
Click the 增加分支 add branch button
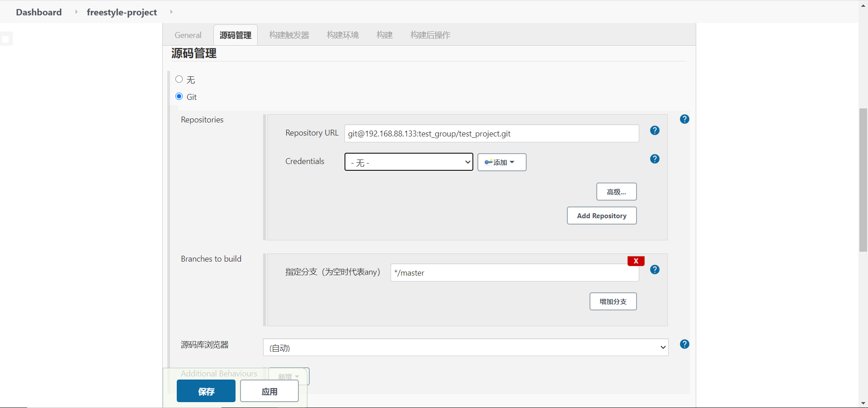click(x=613, y=301)
